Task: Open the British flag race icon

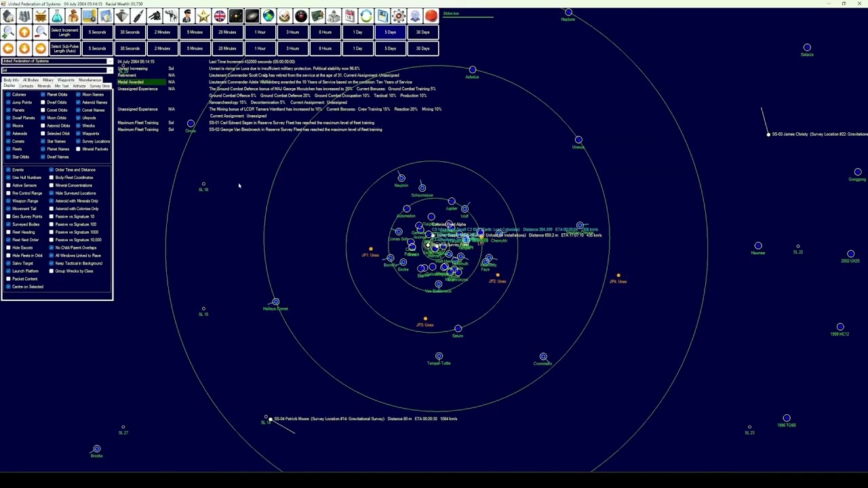Action: point(220,16)
